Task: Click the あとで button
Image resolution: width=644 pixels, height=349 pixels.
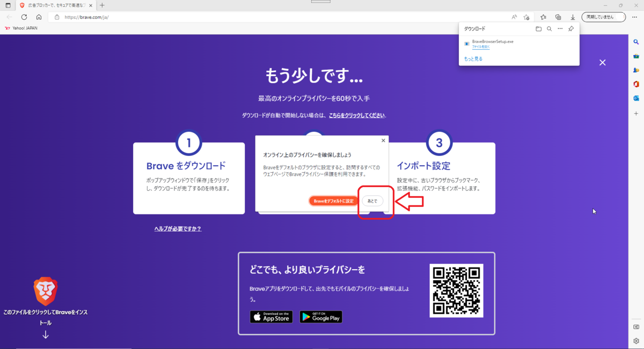Action: pyautogui.click(x=372, y=201)
